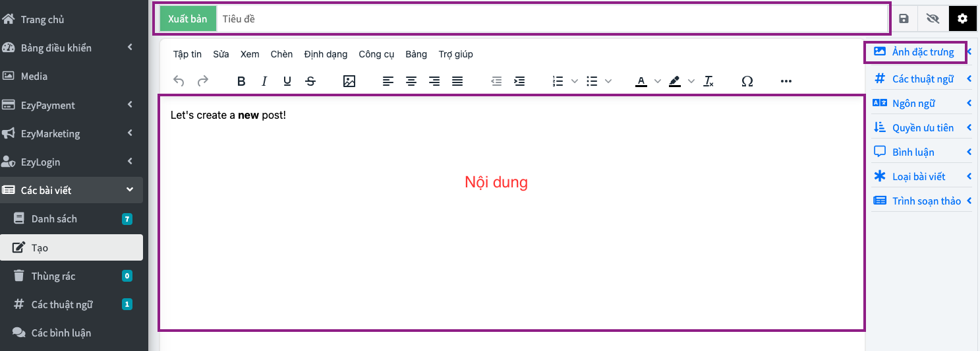Insert an image with the image icon
The image size is (980, 351).
(349, 81)
